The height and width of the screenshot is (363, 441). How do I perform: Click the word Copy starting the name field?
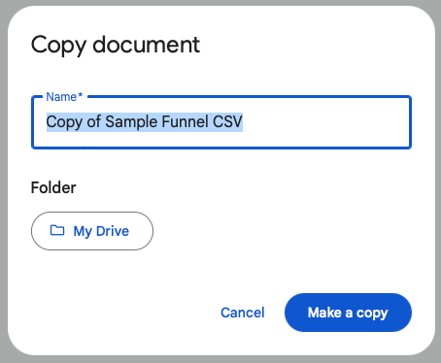[64, 122]
